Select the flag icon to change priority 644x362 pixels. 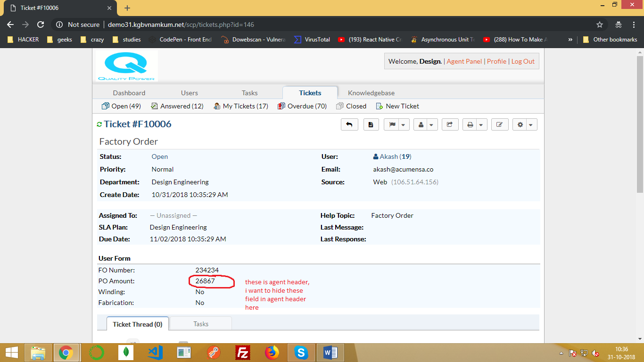click(393, 124)
